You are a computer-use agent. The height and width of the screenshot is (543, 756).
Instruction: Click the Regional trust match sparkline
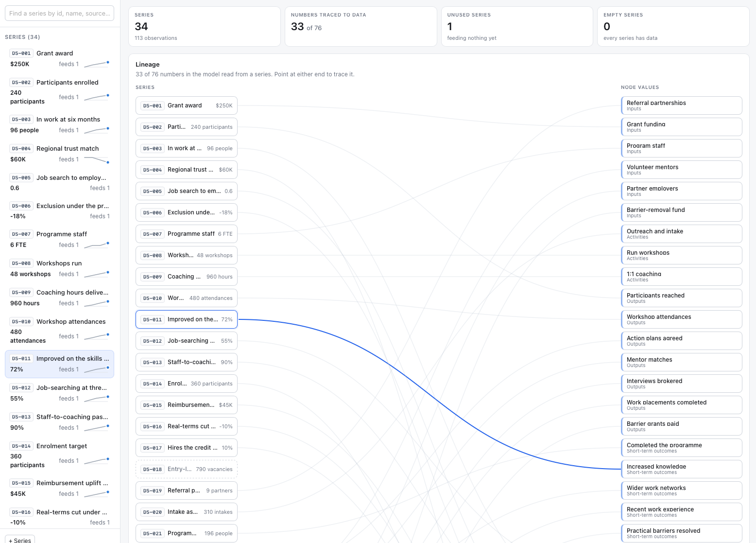(x=97, y=159)
